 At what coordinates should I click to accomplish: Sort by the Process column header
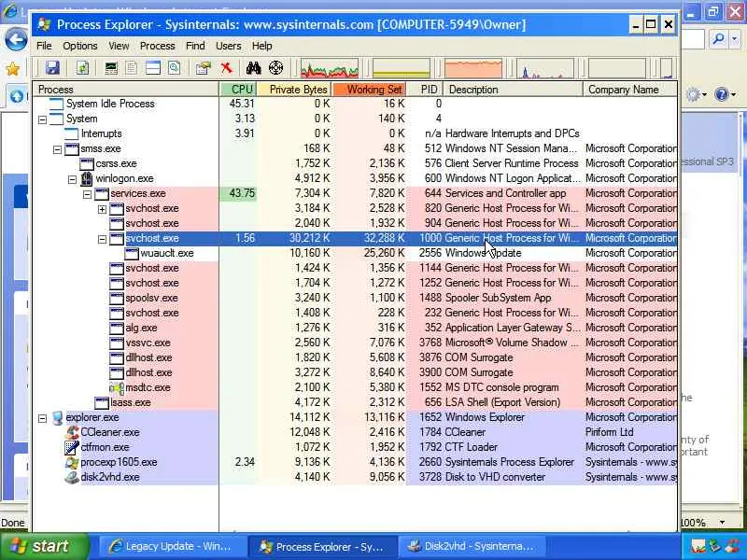tap(126, 90)
